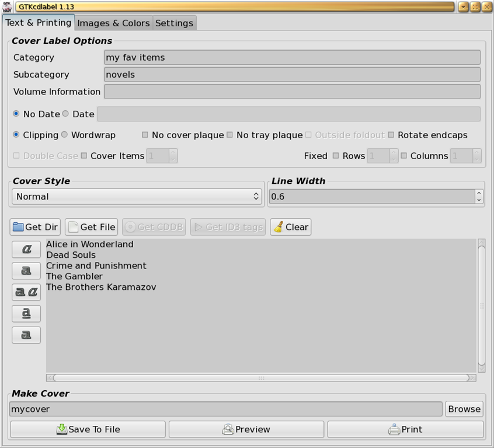
Task: Click the bold 'a' button between italic and bold-italic
Action: point(26,271)
